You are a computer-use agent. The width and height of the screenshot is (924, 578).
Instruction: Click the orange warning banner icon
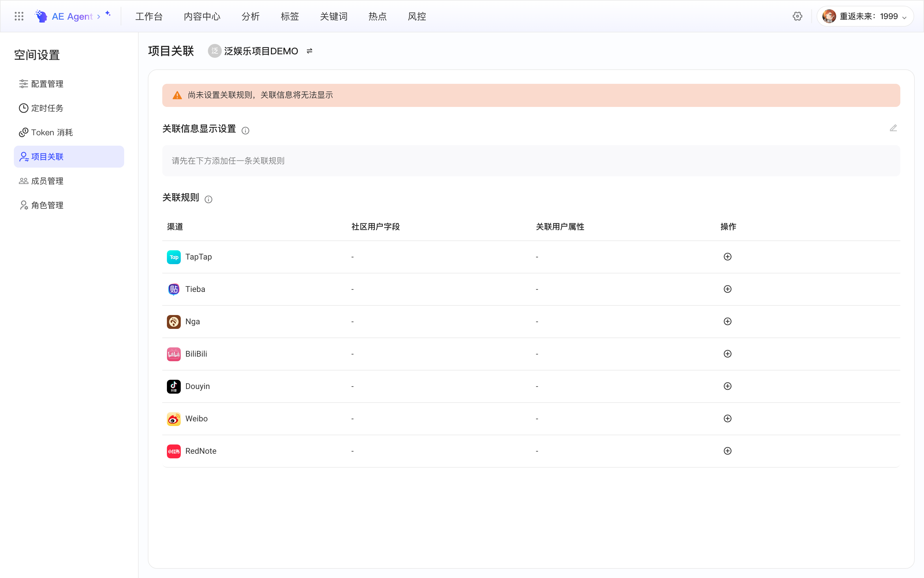(177, 95)
